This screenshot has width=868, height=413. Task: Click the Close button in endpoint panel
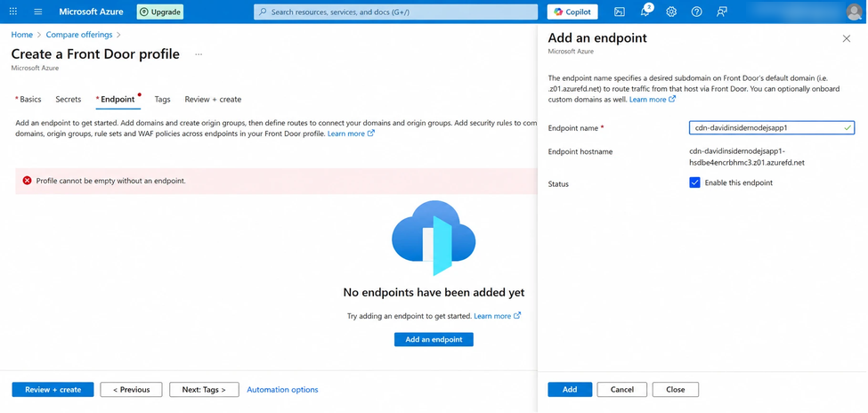click(676, 389)
